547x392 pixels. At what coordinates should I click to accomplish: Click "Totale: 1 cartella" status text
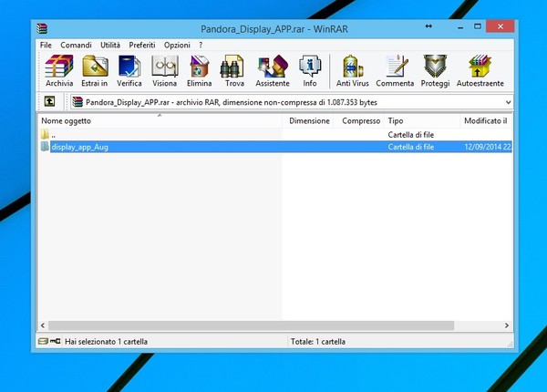(x=318, y=342)
